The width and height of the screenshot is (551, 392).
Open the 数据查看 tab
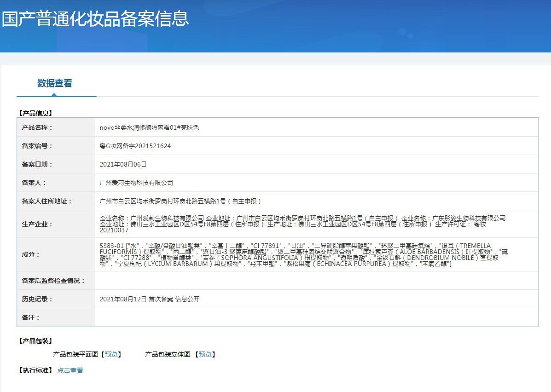(x=55, y=83)
